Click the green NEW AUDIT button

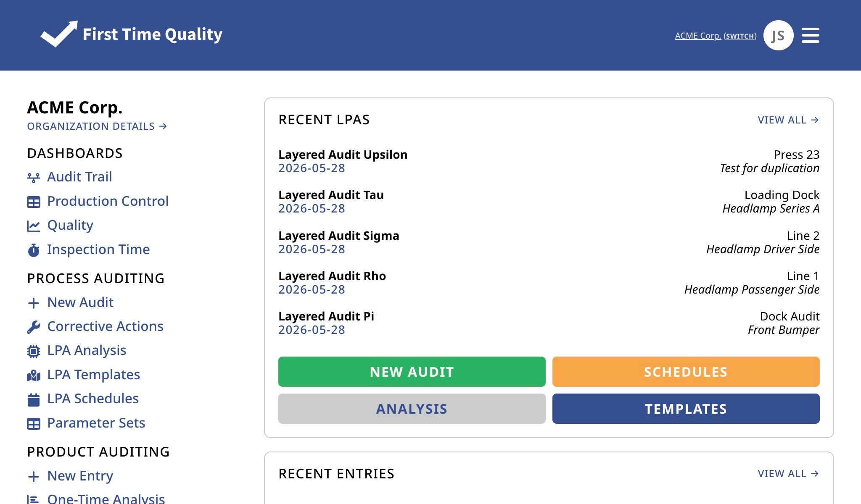point(412,372)
